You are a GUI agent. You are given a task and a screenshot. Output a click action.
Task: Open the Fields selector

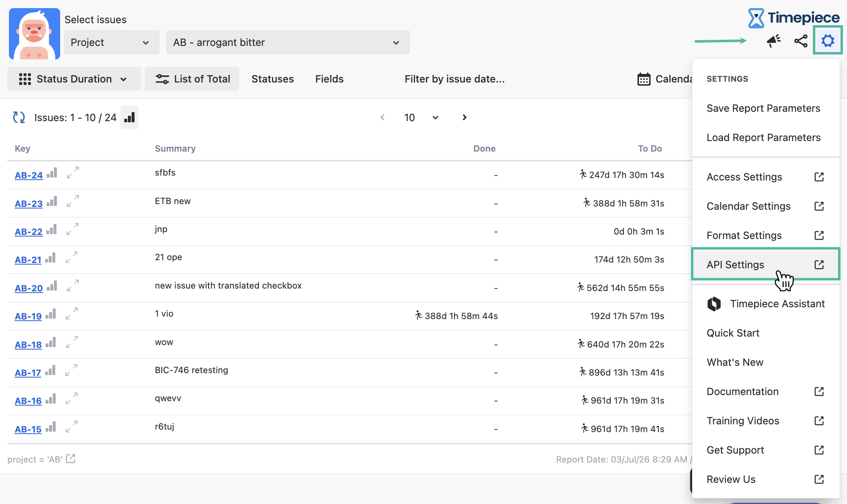click(329, 79)
